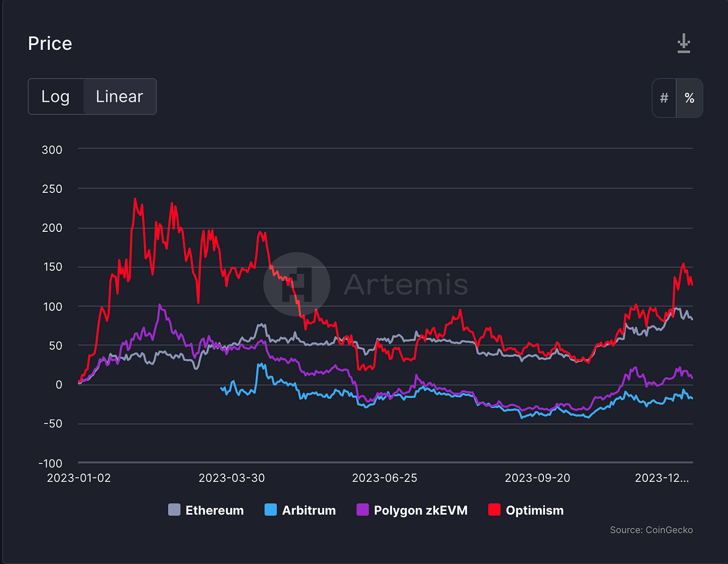Screen dimensions: 728x564
Task: Hide the Optimism line via its legend entry
Action: click(x=535, y=510)
